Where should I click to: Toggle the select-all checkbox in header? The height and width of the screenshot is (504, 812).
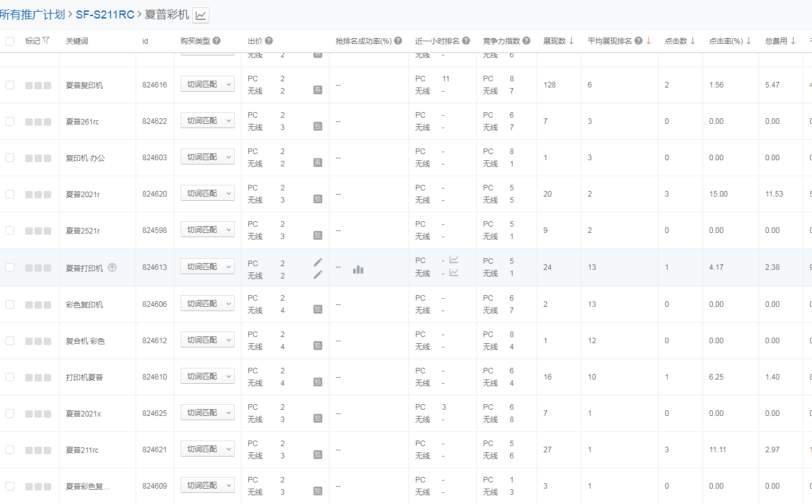click(10, 41)
